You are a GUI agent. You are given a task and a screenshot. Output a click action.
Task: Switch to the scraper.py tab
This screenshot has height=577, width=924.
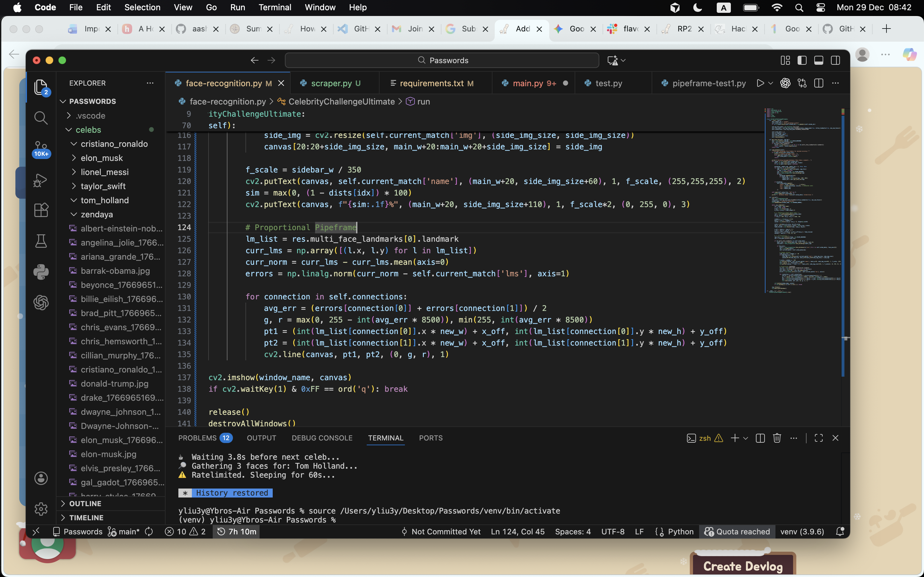pyautogui.click(x=331, y=83)
